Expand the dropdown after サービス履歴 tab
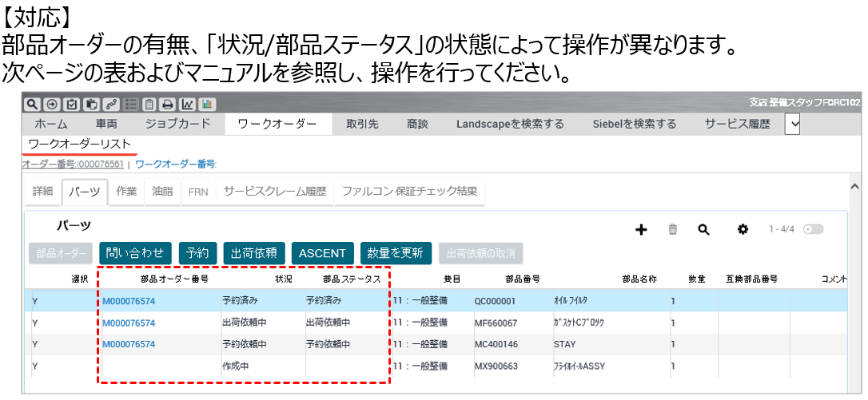 (792, 124)
